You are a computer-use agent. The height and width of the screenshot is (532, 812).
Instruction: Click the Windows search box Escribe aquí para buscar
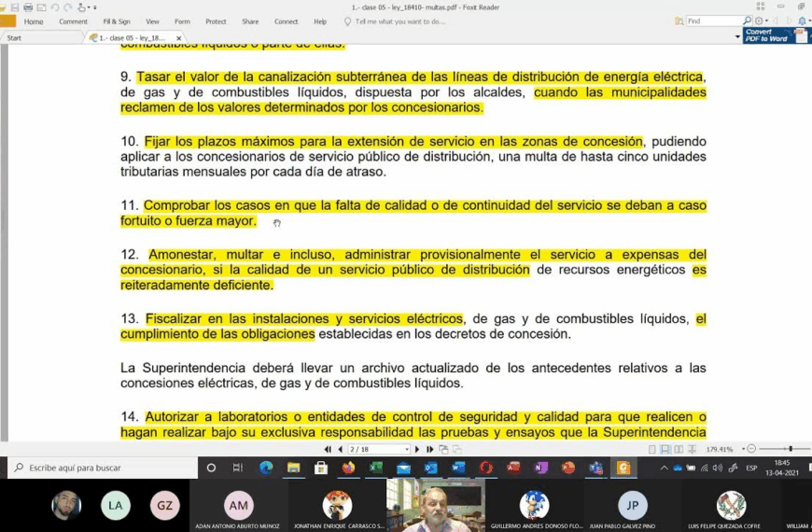pos(103,468)
